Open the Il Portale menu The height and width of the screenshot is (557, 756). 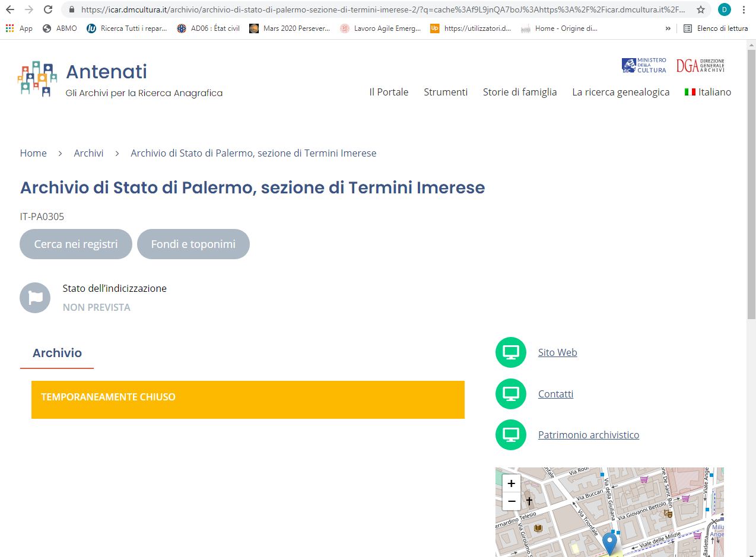pyautogui.click(x=389, y=92)
